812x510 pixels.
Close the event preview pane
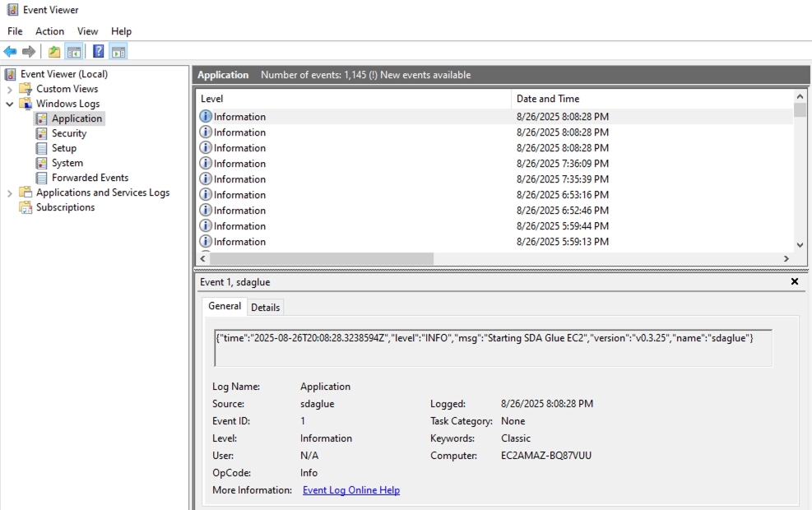tap(794, 281)
